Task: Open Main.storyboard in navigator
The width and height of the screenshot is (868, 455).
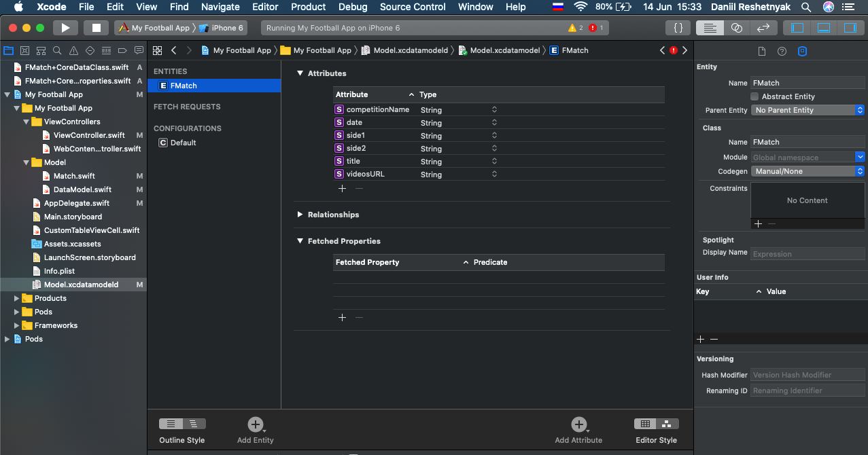Action: click(73, 217)
